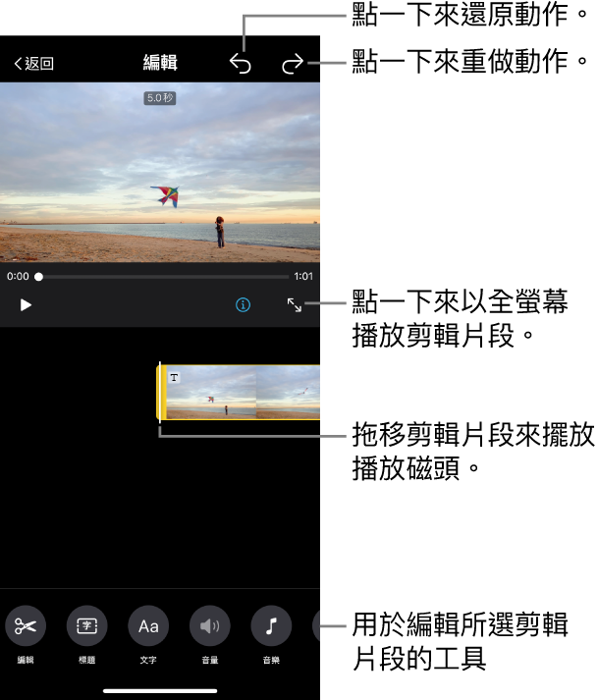Tap the video preview with the kite
The image size is (598, 700).
pos(160,173)
